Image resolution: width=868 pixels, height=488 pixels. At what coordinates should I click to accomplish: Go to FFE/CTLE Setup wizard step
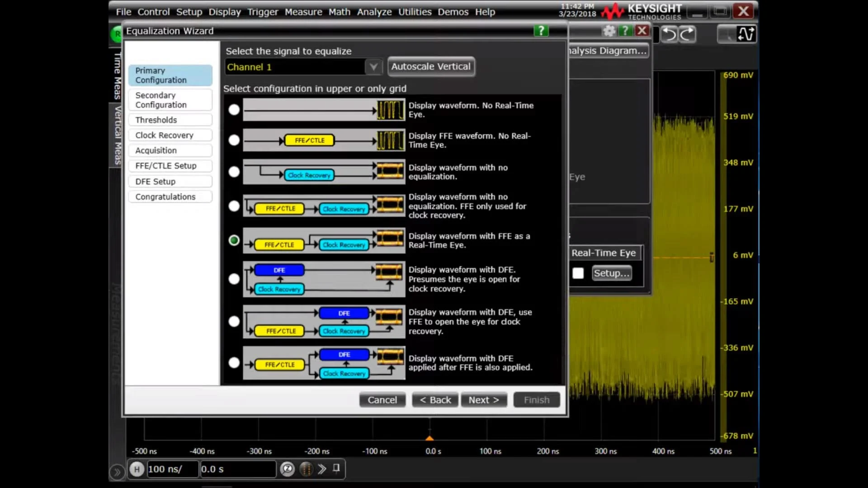point(170,166)
